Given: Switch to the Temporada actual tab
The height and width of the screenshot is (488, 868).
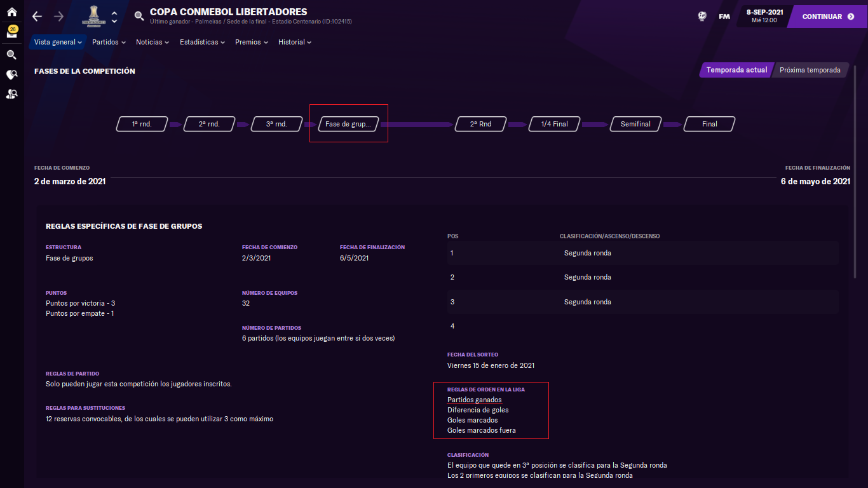Looking at the screenshot, I should [736, 70].
